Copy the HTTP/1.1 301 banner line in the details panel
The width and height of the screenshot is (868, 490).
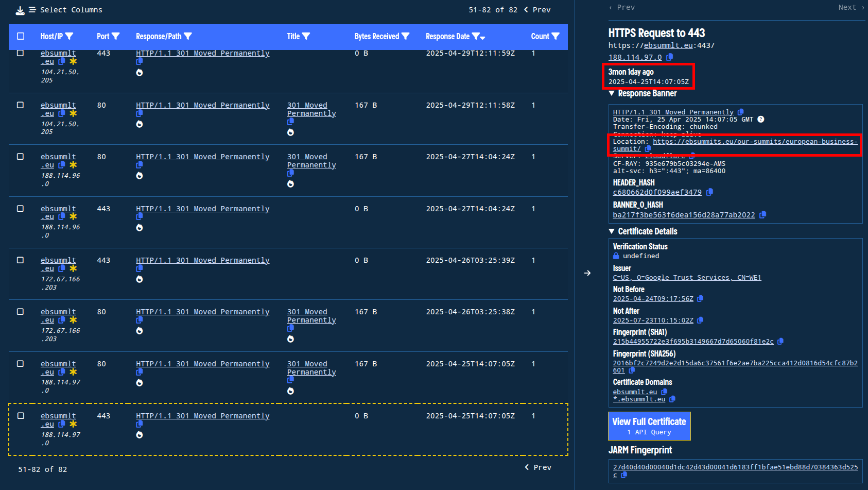click(741, 112)
